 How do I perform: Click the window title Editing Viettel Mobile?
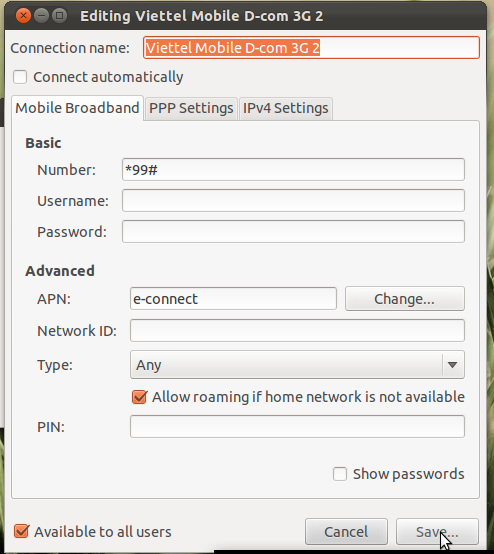(x=201, y=16)
